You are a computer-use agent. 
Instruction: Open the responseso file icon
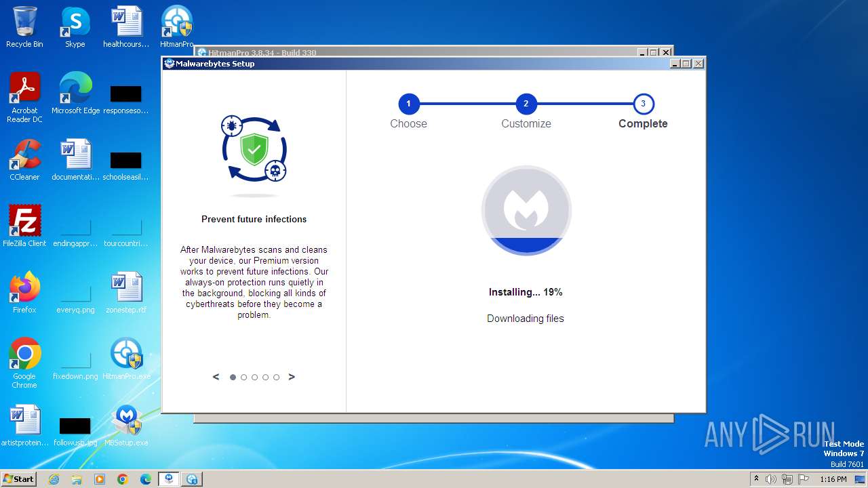coord(126,99)
